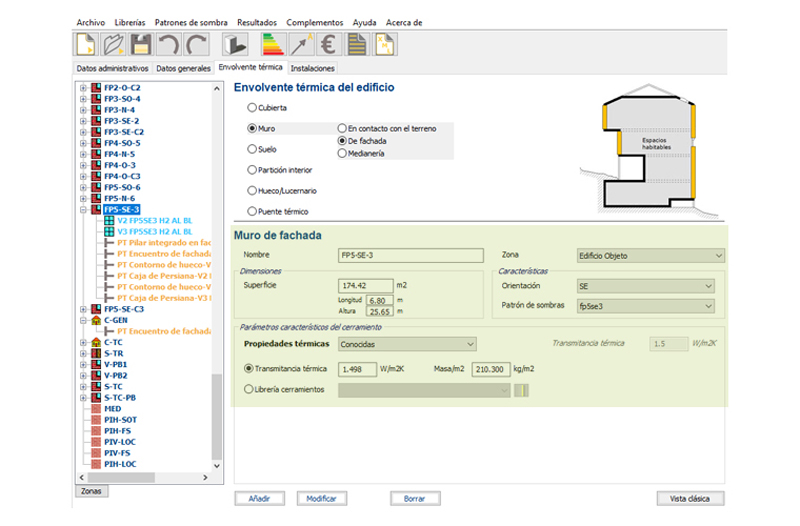Open the Datos administrativos tab

[x=112, y=68]
